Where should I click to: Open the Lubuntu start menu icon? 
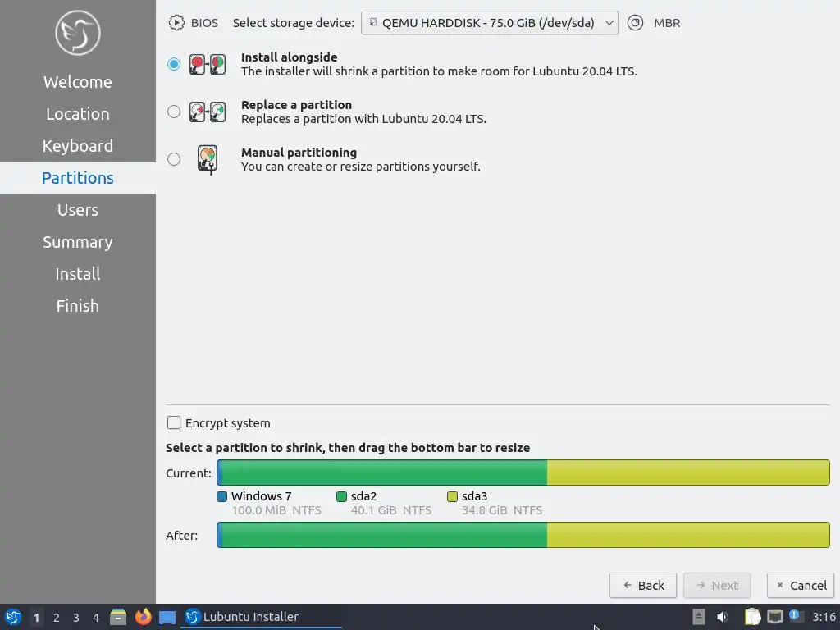(13, 617)
